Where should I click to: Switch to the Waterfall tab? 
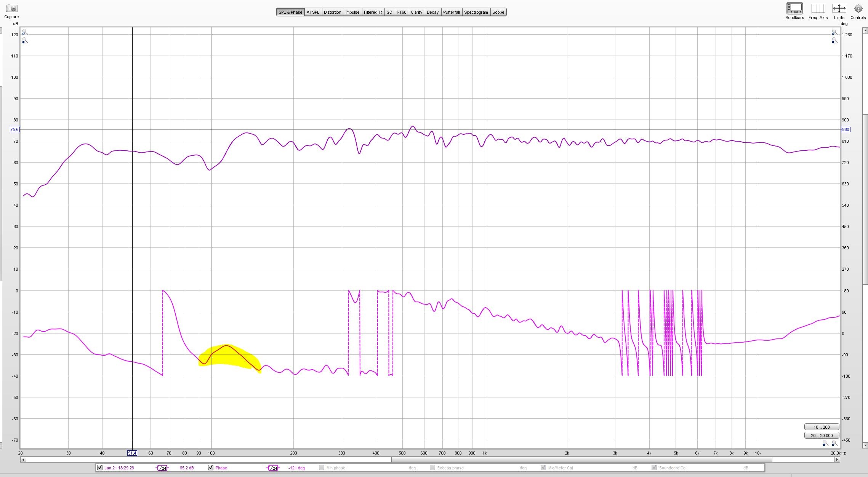point(451,12)
